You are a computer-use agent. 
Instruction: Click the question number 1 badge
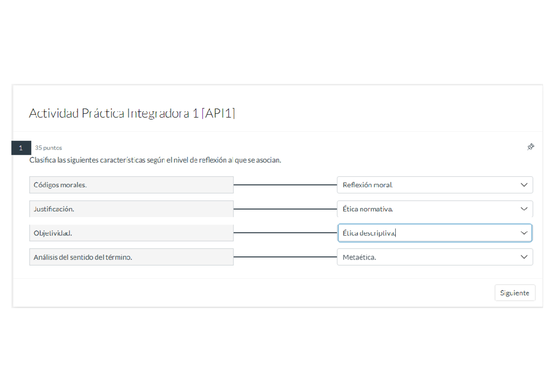coord(21,148)
